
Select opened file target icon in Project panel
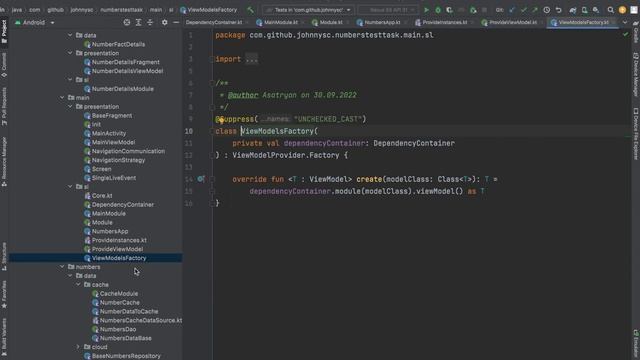(127, 22)
